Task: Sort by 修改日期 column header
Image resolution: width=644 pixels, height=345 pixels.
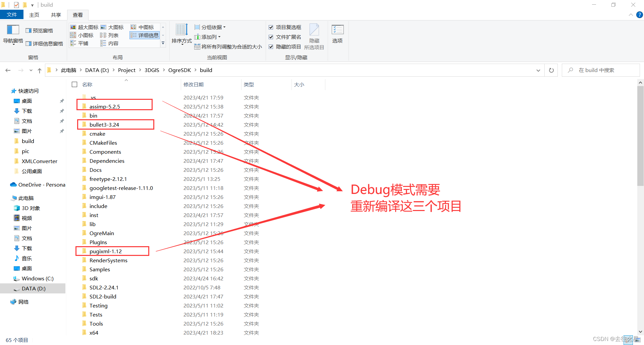Action: point(211,84)
